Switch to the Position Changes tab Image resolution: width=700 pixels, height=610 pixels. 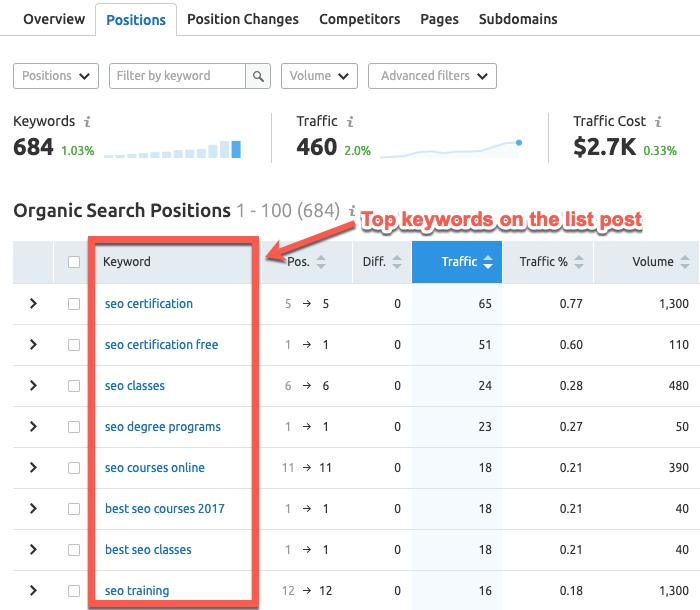click(243, 19)
